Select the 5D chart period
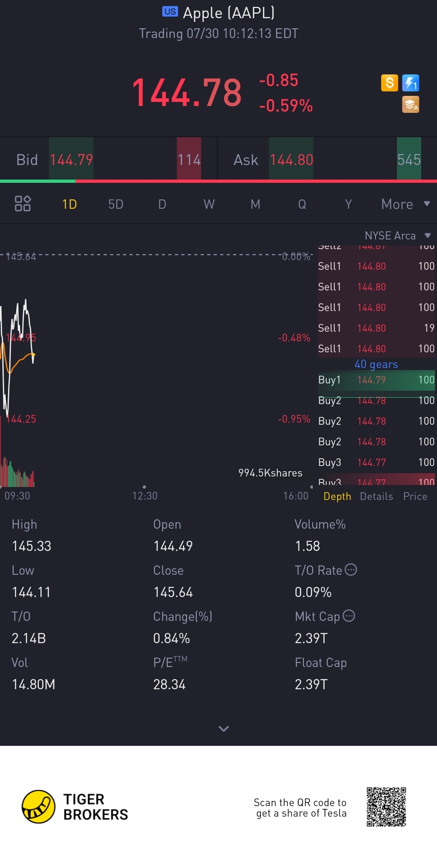Image resolution: width=437 pixels, height=868 pixels. point(116,204)
